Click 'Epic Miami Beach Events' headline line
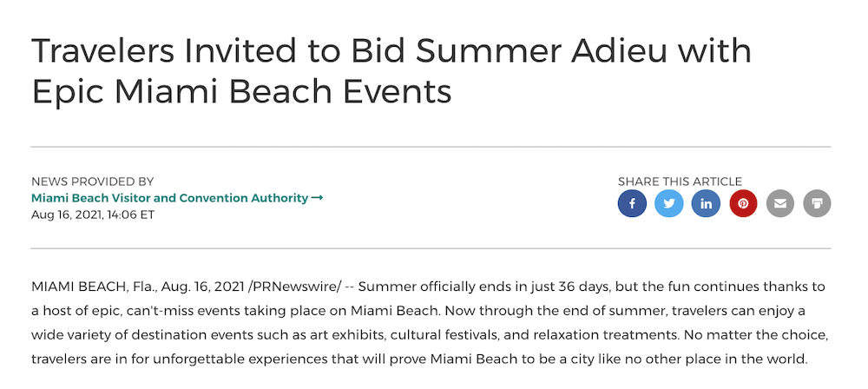The width and height of the screenshot is (868, 389). click(241, 91)
